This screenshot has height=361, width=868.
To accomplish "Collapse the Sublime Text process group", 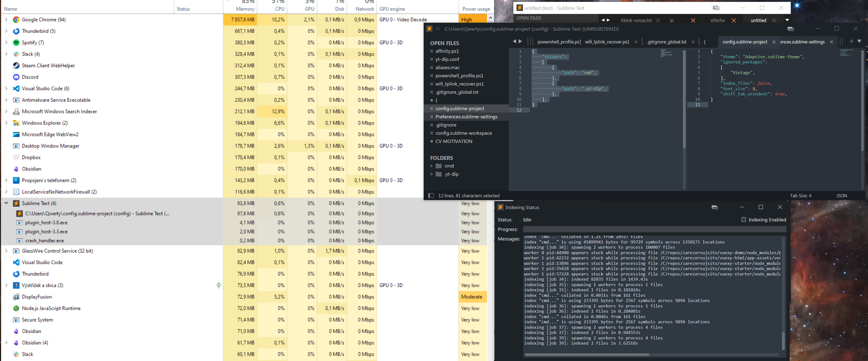I will [6, 203].
